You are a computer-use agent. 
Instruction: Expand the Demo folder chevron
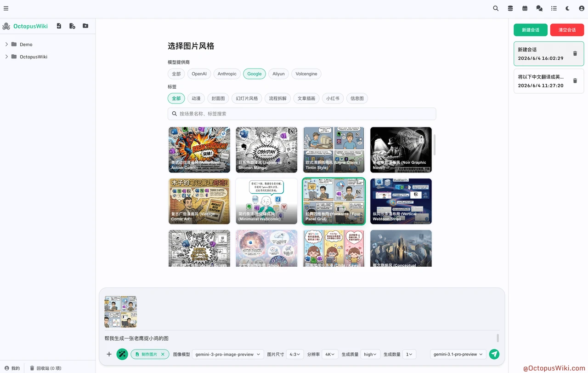point(6,45)
